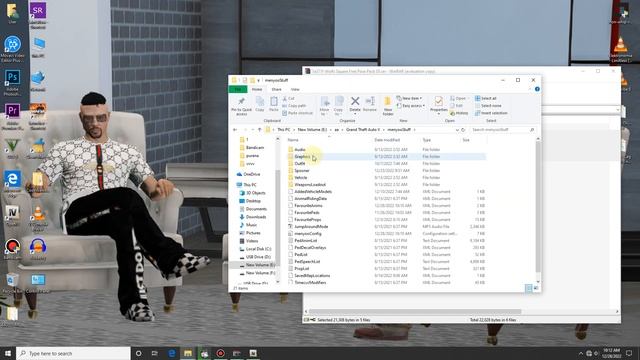Click Invert selection in the ribbon
This screenshot has height=360, width=640.
(x=491, y=113)
